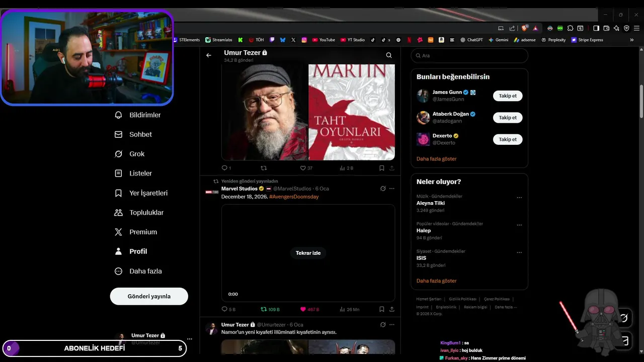Undo repost on the Marvel Studios post

(270, 309)
